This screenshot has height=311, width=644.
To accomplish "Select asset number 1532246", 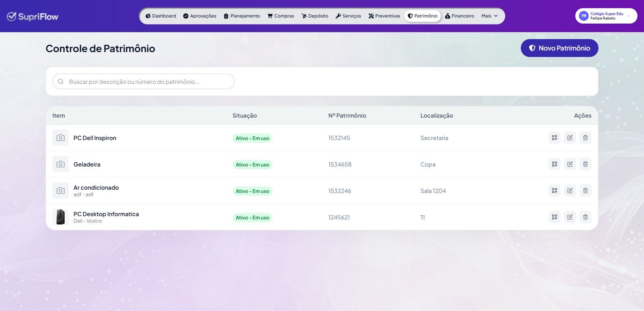I will coord(340,191).
